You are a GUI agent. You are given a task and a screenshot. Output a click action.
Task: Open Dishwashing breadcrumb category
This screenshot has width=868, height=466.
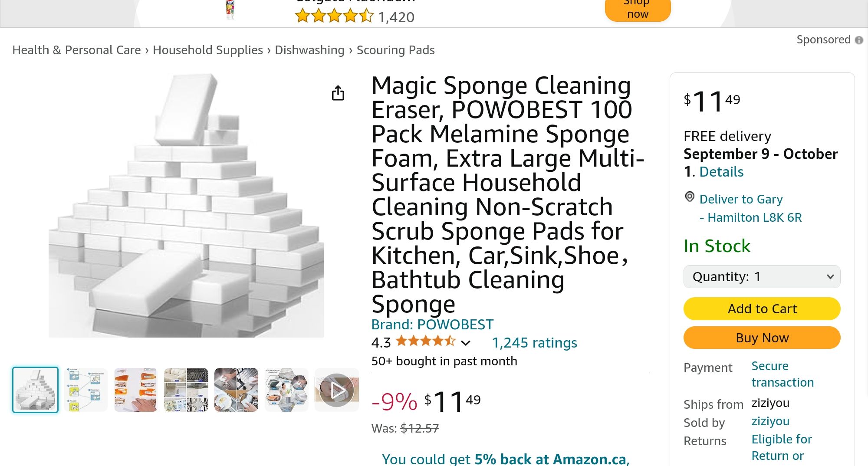309,50
